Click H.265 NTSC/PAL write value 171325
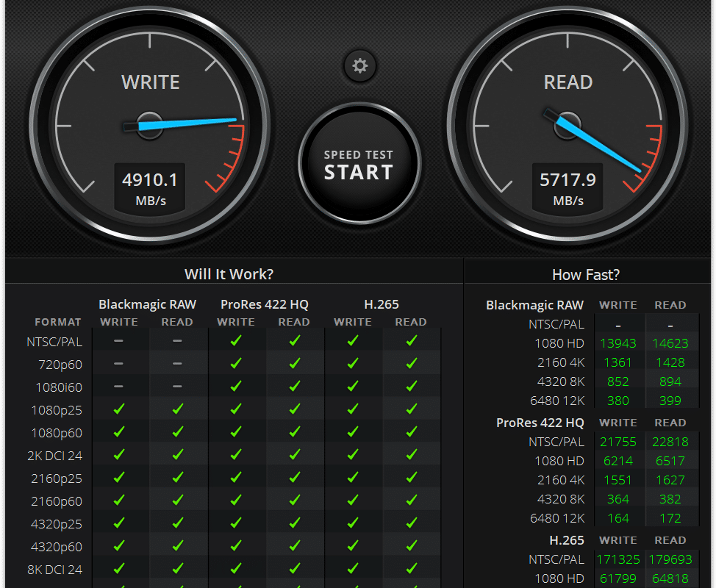This screenshot has height=588, width=716. pyautogui.click(x=617, y=559)
